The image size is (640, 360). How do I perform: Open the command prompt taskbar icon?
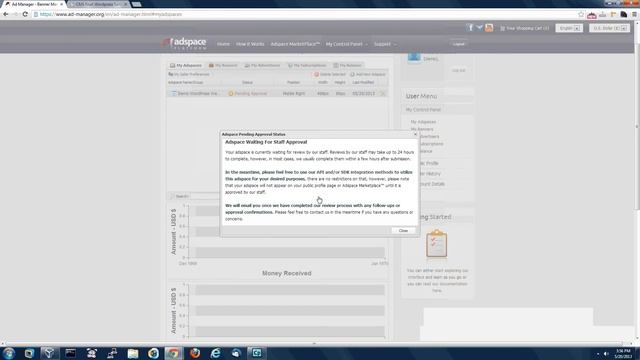[x=71, y=353]
